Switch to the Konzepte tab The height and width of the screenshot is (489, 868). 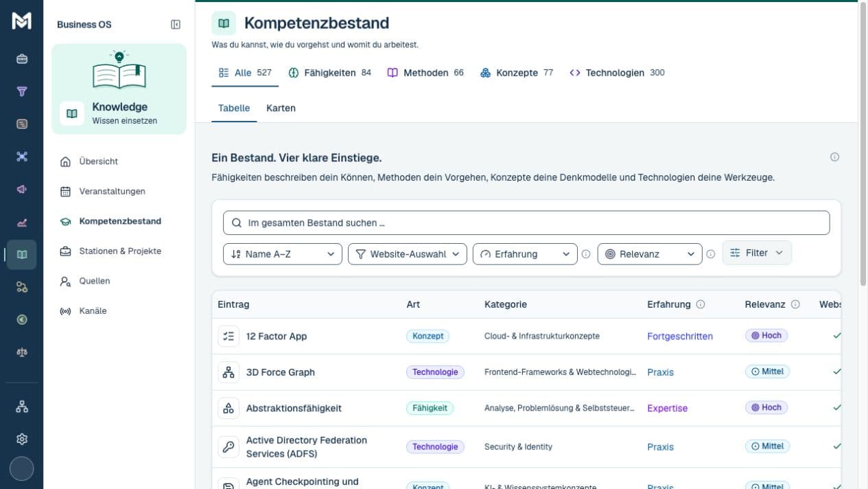[517, 73]
